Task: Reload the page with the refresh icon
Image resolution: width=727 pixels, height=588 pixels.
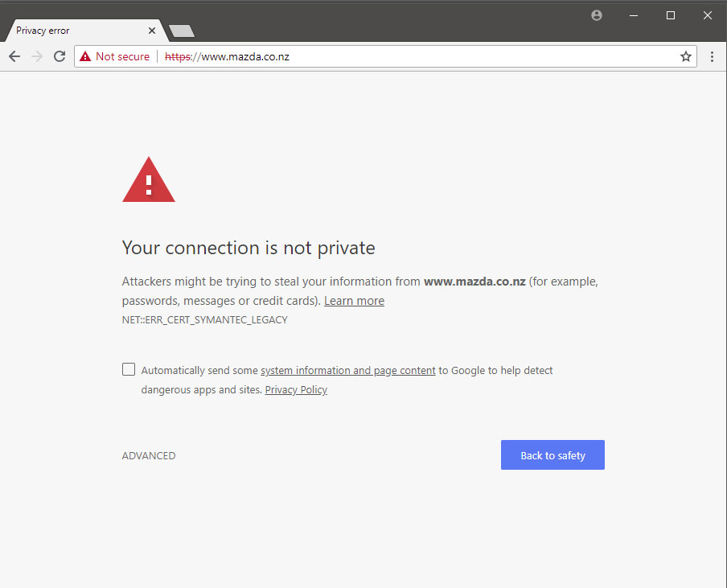Action: pos(60,56)
